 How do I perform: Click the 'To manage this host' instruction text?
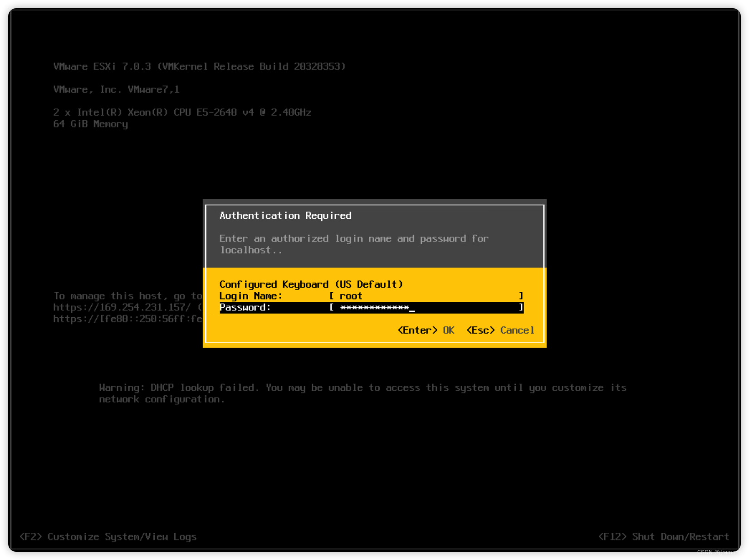coord(127,295)
